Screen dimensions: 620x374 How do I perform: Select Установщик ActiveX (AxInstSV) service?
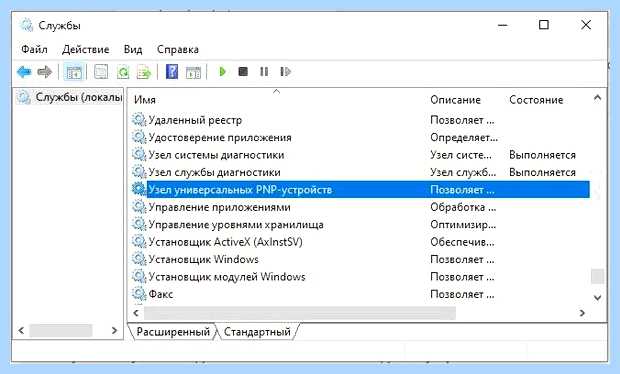(x=225, y=242)
